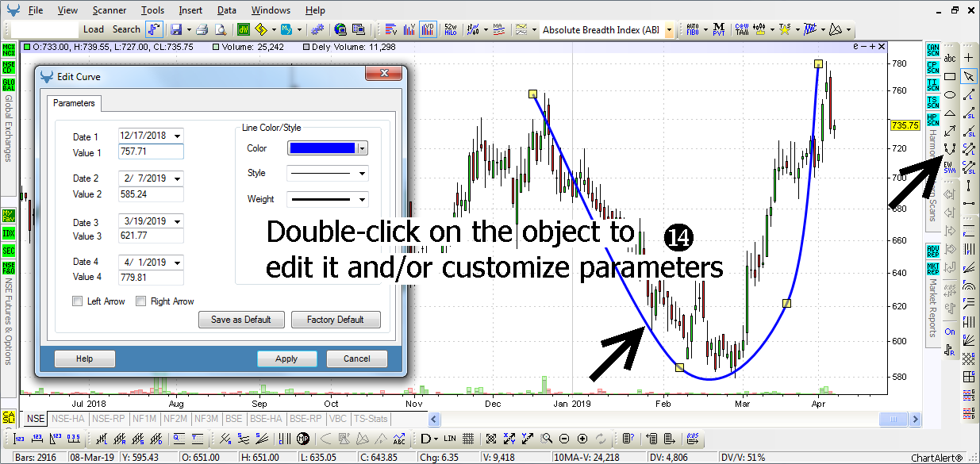Click the HP SCN sidebar icon

pyautogui.click(x=932, y=119)
